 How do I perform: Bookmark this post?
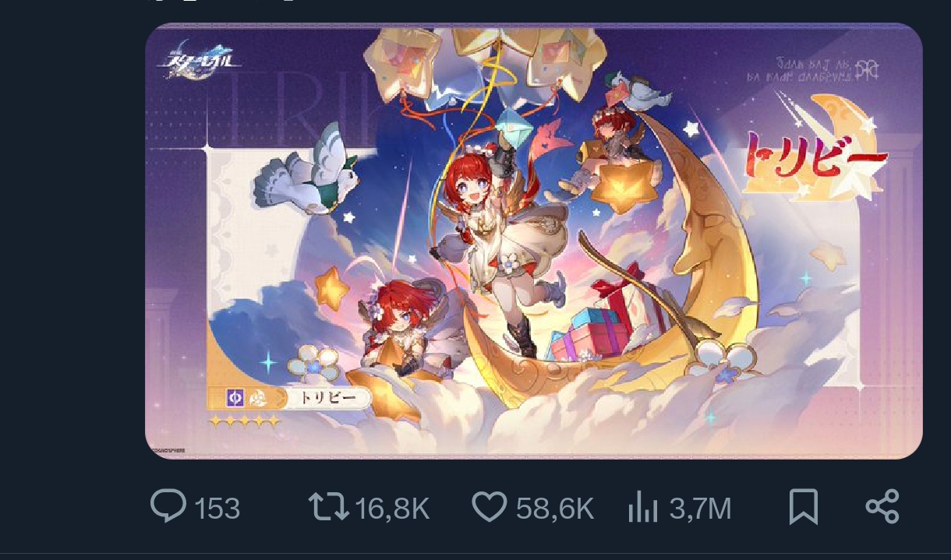(803, 507)
